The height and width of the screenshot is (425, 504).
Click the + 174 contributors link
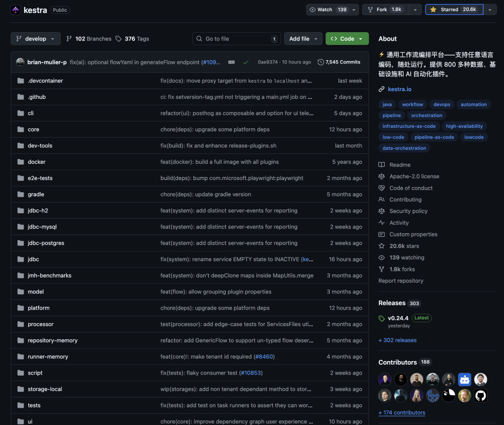click(x=402, y=413)
